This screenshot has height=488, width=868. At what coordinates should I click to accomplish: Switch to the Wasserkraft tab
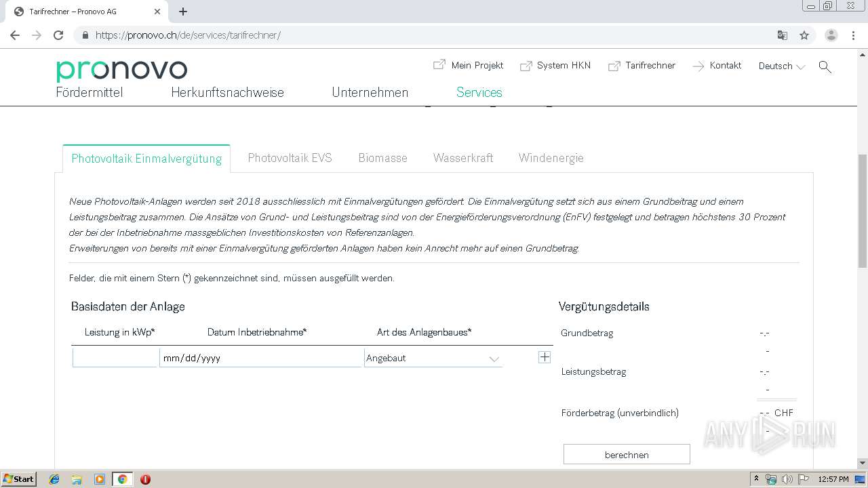463,158
